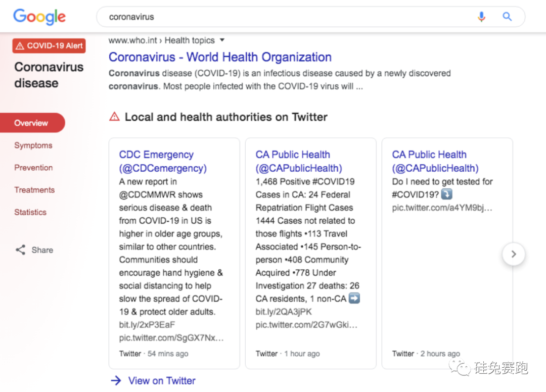This screenshot has width=546, height=392.
Task: Show next tweets with carousel arrow
Action: (514, 254)
